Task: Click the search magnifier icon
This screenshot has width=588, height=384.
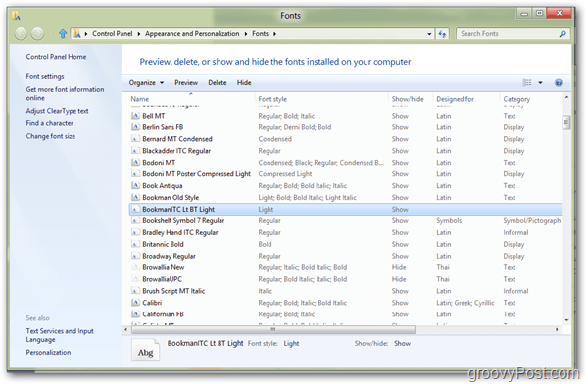Action: (563, 34)
